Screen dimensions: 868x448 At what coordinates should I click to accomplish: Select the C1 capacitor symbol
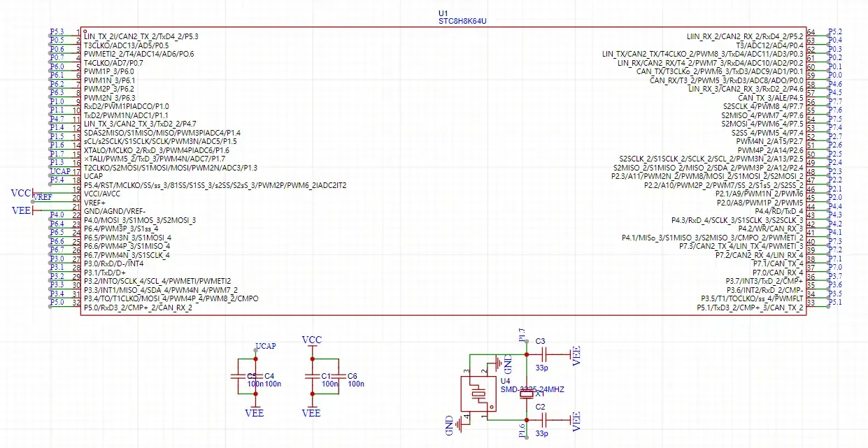click(x=311, y=376)
